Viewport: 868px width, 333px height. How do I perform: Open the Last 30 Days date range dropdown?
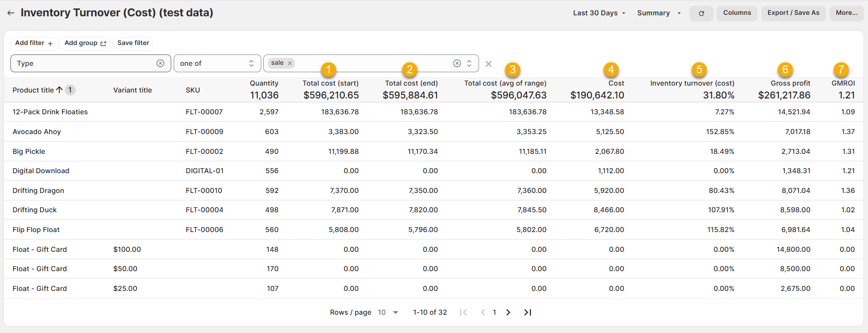tap(599, 13)
